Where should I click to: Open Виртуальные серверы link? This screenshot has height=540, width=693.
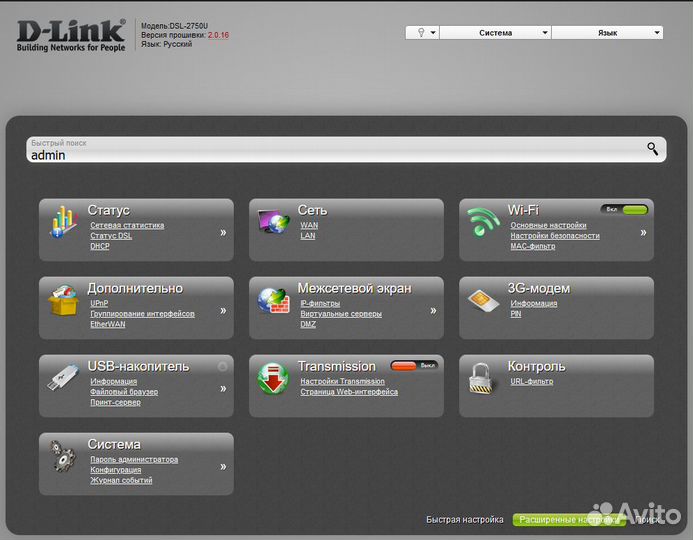(341, 314)
